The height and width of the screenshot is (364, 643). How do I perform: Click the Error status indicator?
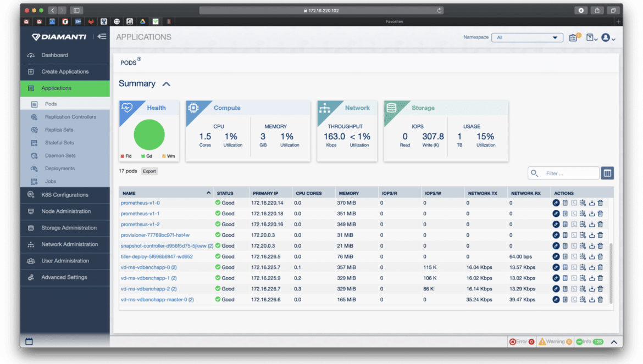[522, 341]
